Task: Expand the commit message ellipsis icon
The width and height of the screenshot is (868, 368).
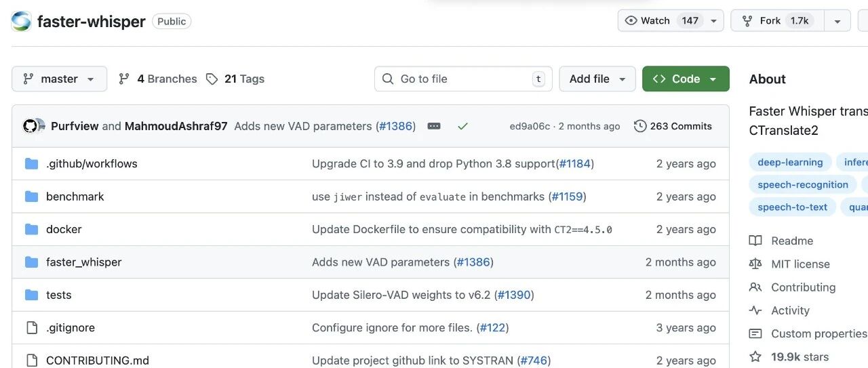Action: [434, 126]
